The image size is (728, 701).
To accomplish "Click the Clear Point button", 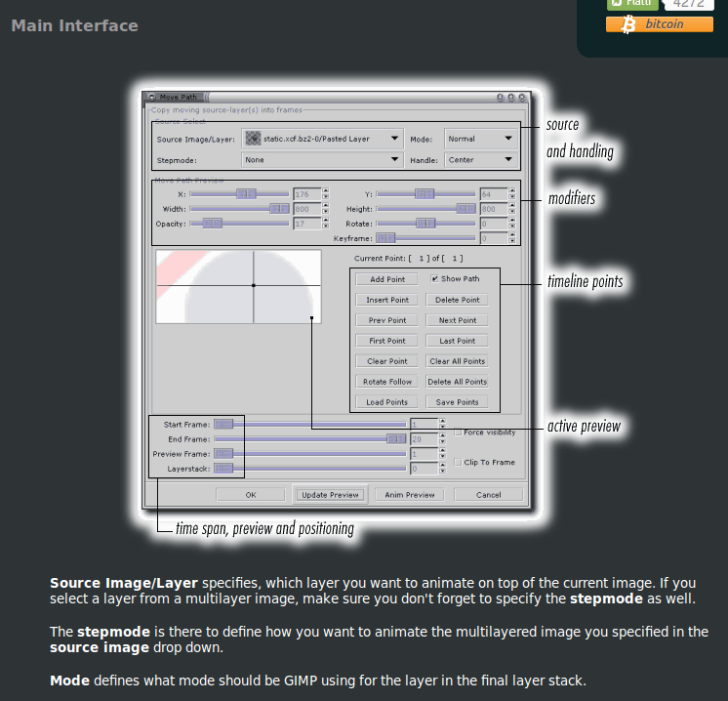I will point(387,361).
